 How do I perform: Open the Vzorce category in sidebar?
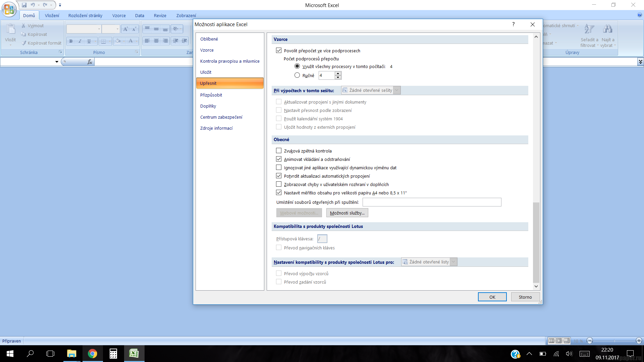tap(207, 50)
